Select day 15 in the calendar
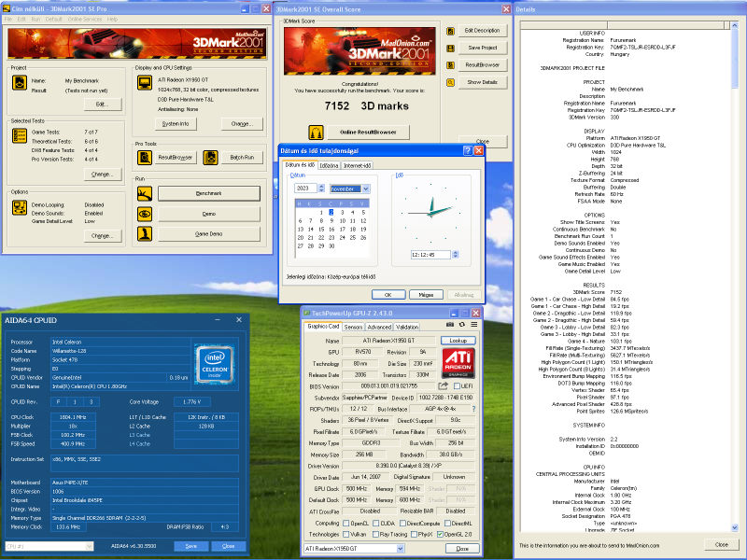Image resolution: width=747 pixels, height=560 pixels. (x=321, y=230)
